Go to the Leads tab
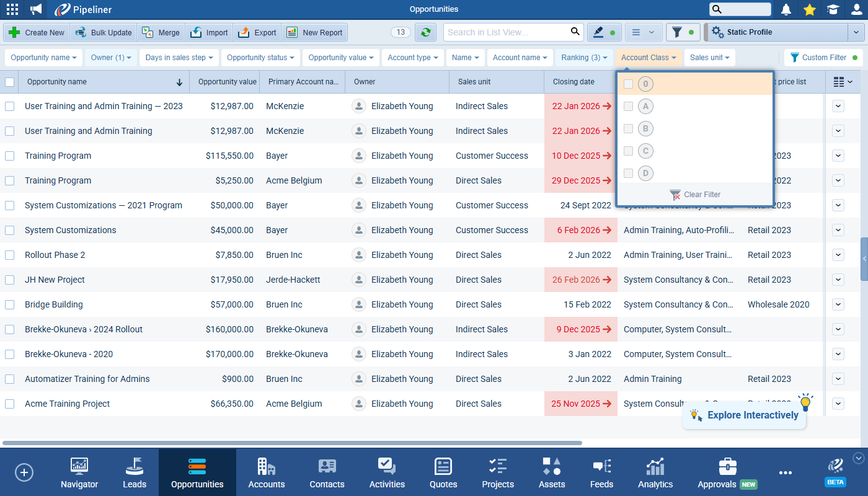Screen dimensions: 868x496 [135, 473]
